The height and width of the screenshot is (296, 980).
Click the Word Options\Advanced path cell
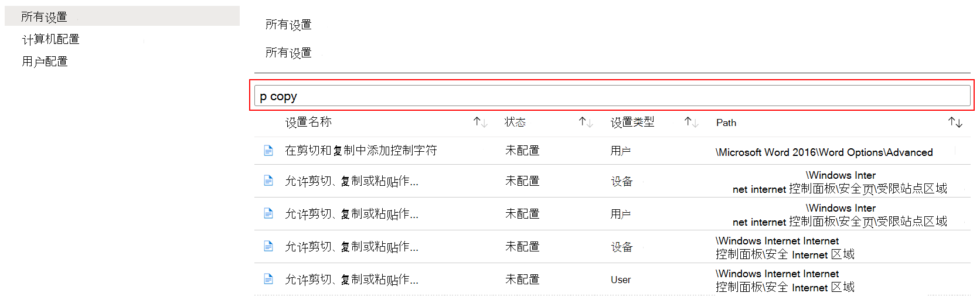pyautogui.click(x=824, y=152)
